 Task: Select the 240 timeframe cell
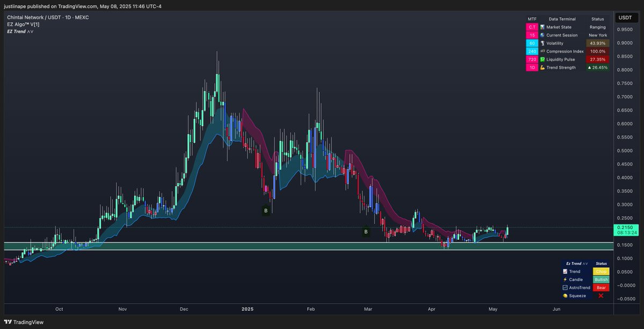point(532,51)
